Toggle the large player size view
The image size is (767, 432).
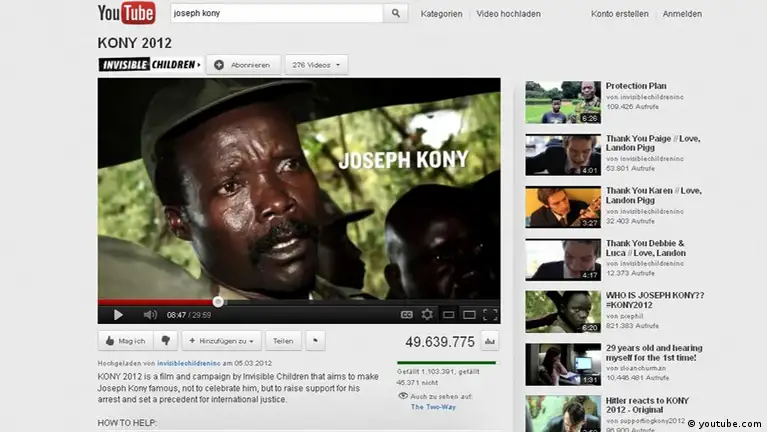[x=468, y=314]
